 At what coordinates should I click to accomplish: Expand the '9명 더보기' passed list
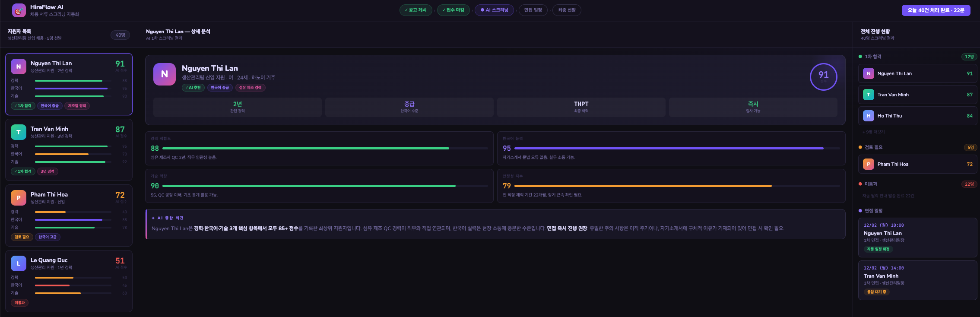click(874, 132)
